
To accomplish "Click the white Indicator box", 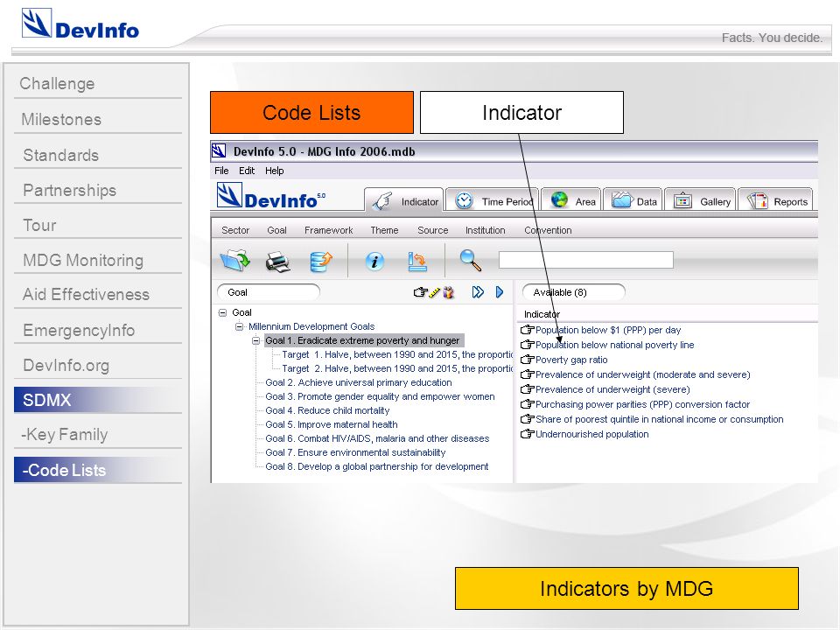I will pos(521,113).
